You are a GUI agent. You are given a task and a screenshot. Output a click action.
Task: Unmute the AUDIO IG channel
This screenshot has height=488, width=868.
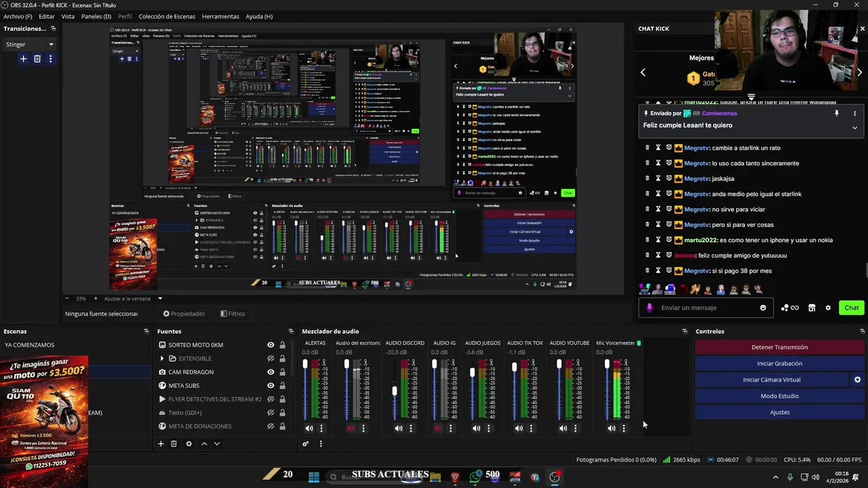pyautogui.click(x=438, y=428)
